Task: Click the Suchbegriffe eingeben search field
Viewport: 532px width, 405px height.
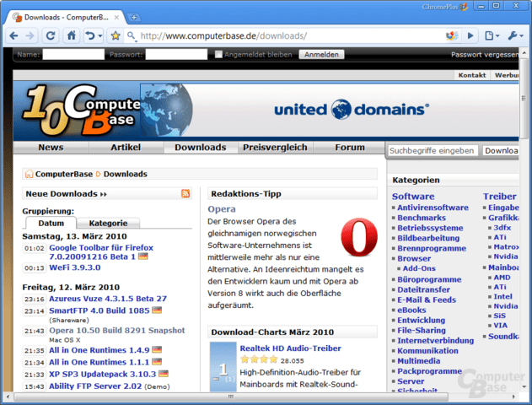Action: pos(433,151)
